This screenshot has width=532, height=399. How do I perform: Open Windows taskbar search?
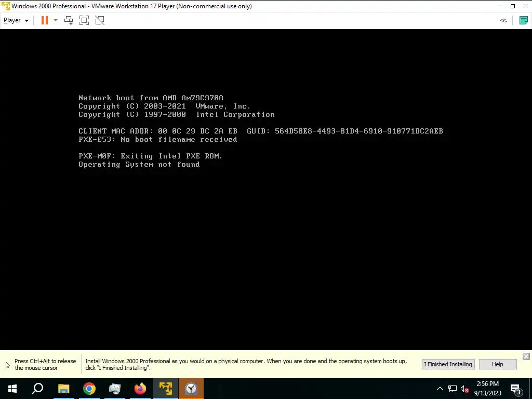(37, 389)
